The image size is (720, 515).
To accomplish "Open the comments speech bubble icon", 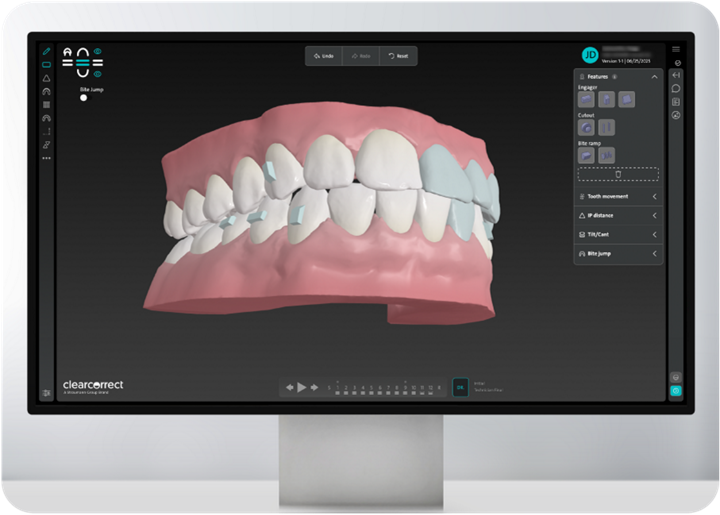I will [676, 88].
